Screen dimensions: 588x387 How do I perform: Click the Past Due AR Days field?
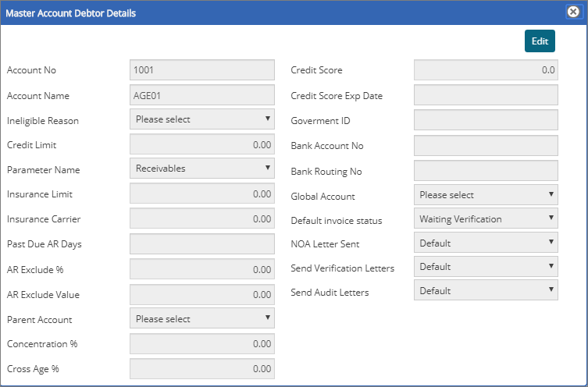point(202,244)
